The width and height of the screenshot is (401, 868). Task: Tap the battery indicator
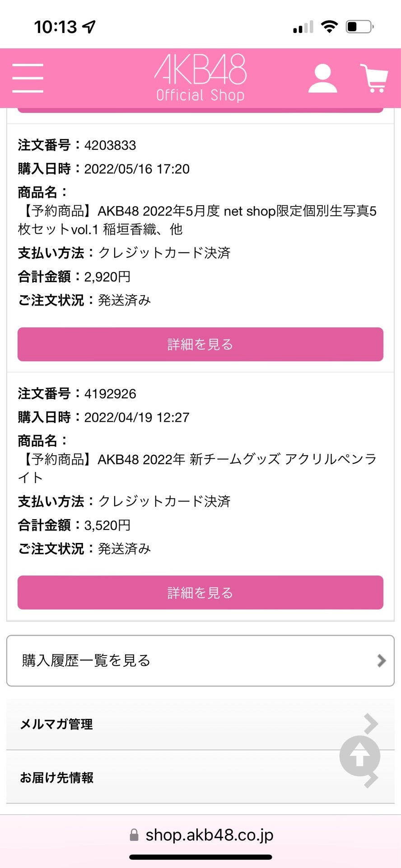tap(359, 27)
